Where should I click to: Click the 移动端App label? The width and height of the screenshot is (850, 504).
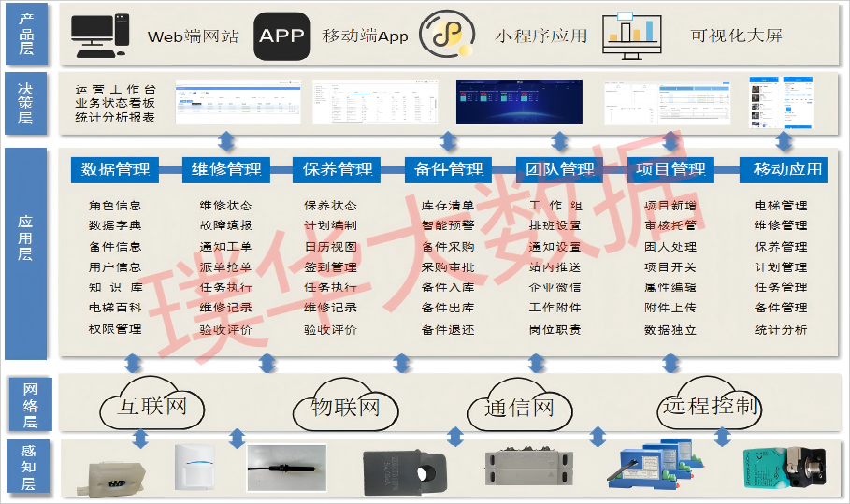[x=365, y=36]
